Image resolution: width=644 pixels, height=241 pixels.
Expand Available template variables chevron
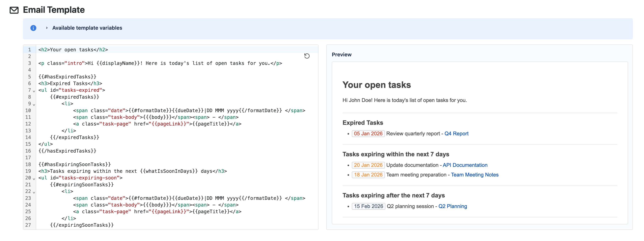coord(47,28)
